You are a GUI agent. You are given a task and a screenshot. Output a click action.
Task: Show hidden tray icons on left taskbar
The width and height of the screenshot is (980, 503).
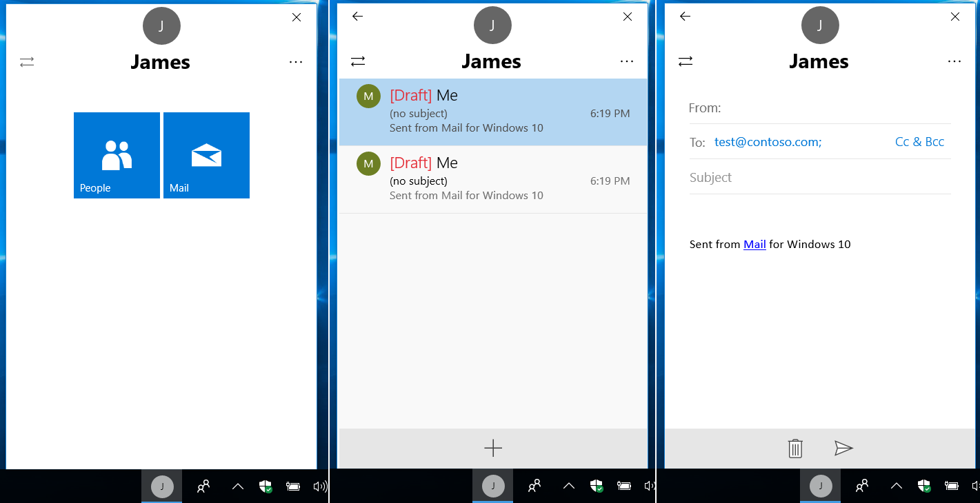(x=238, y=486)
